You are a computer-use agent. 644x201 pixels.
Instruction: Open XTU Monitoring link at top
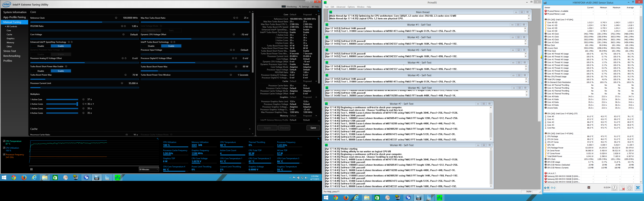tap(289, 7)
